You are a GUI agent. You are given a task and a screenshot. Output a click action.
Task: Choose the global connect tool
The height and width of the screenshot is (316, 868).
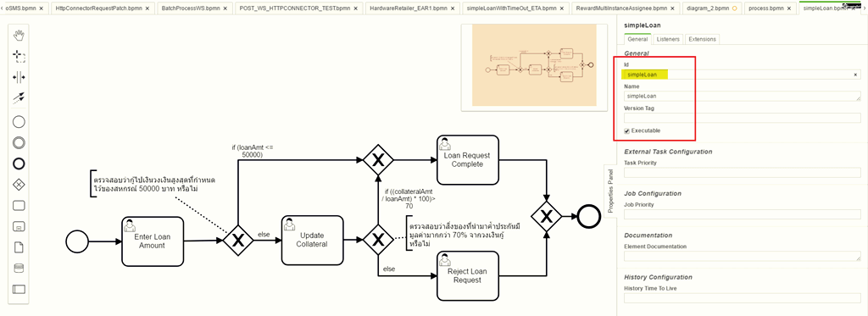19,98
